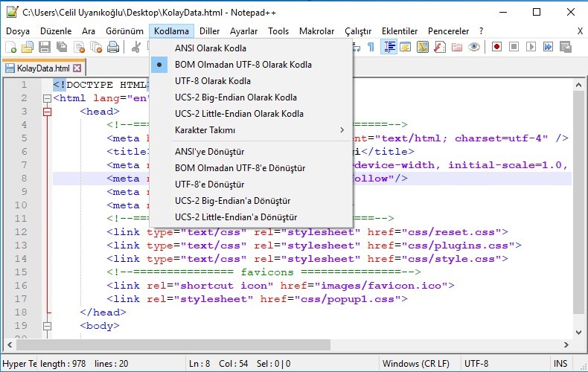Viewport: 588px width, 372px height.
Task: Collapse the html fold marker on line 2
Action: (x=47, y=98)
